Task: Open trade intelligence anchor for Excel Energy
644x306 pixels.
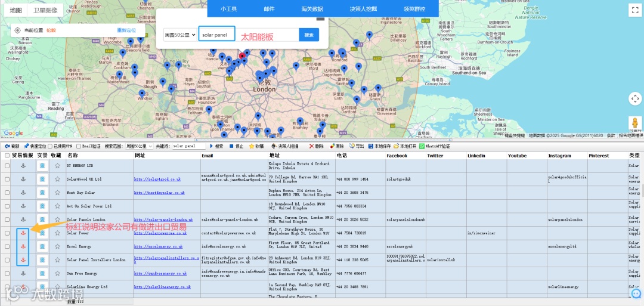Action: (23, 246)
